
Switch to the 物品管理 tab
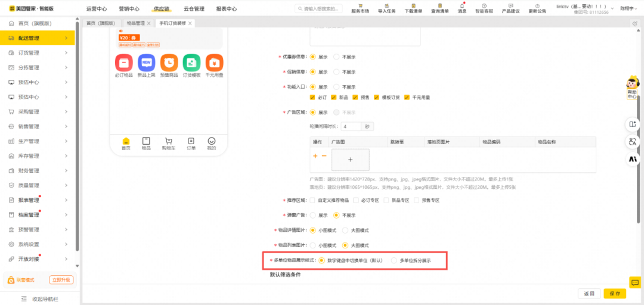pos(135,23)
